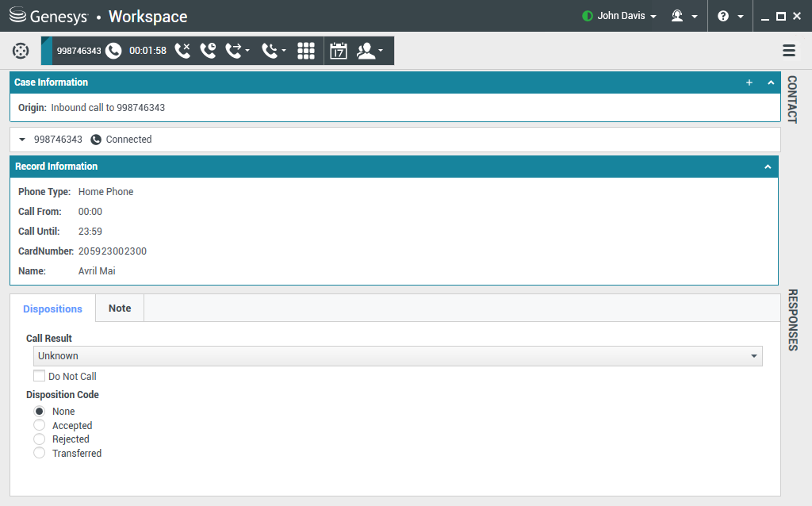The width and height of the screenshot is (812, 506).
Task: Expand the help menu arrow
Action: [741, 17]
